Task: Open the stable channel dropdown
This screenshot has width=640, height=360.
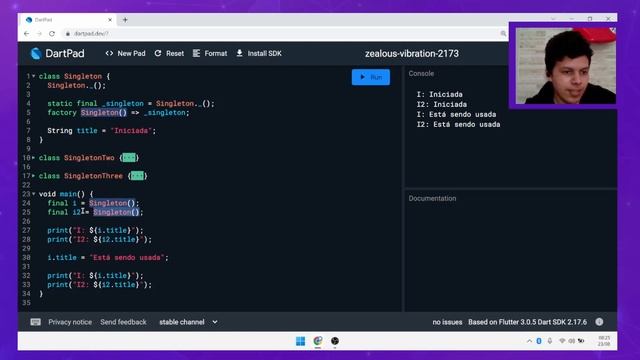Action: 188,322
